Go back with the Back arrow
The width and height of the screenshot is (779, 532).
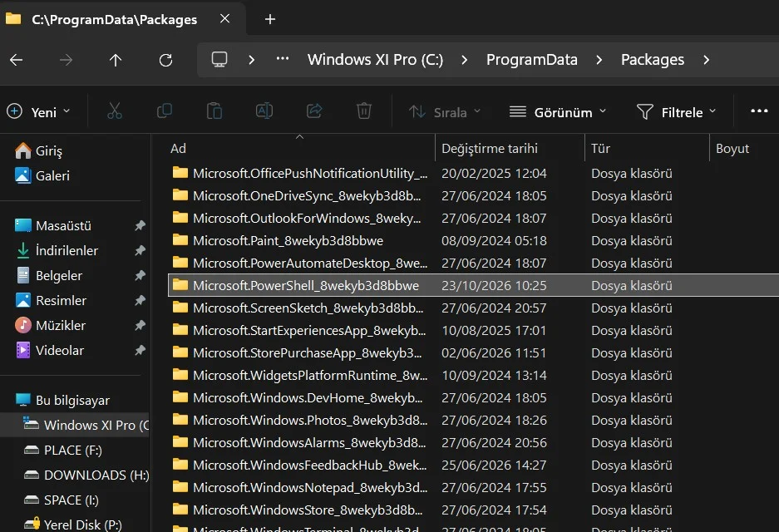17,60
